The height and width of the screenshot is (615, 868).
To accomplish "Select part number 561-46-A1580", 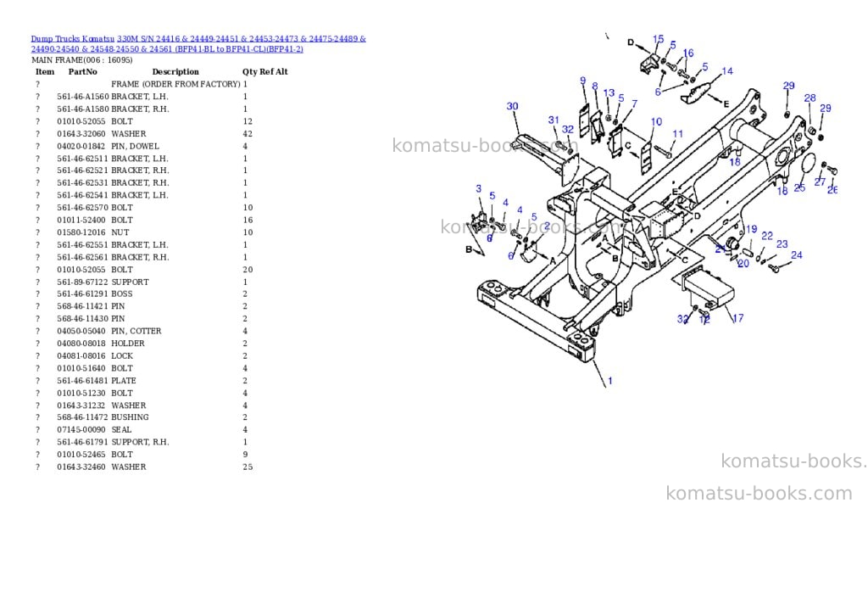I will click(83, 109).
